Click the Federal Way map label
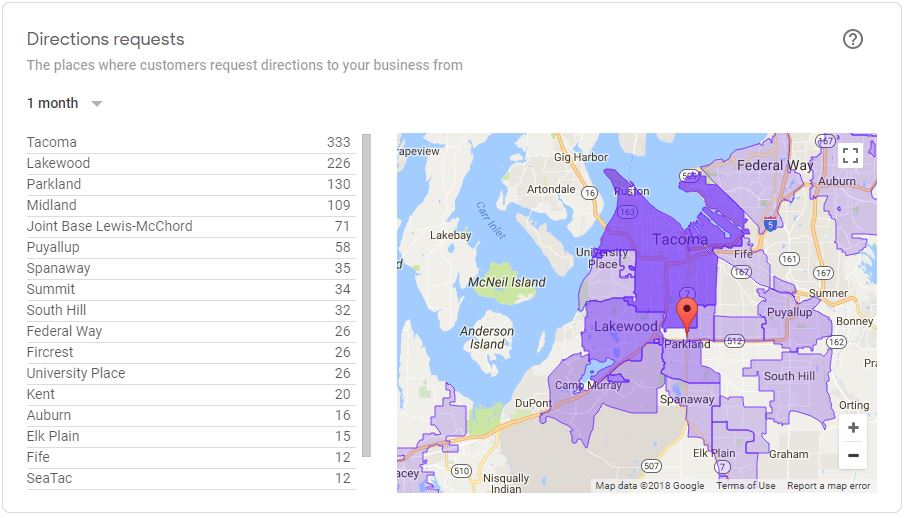The image size is (909, 518). pyautogui.click(x=774, y=166)
